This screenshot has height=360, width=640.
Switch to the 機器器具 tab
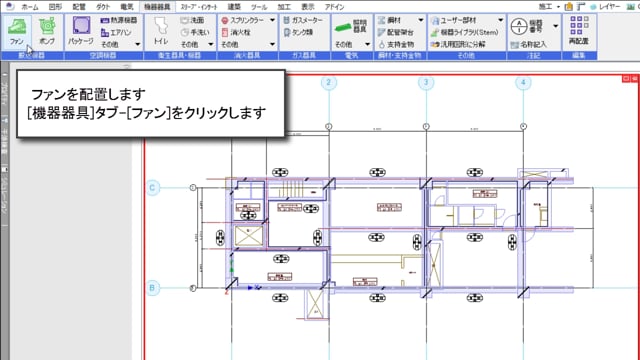[157, 7]
